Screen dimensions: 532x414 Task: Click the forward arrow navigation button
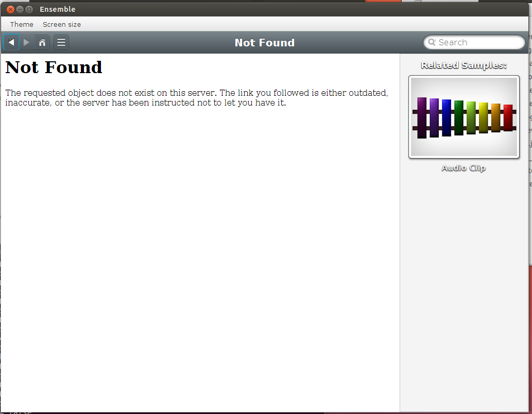(x=27, y=42)
